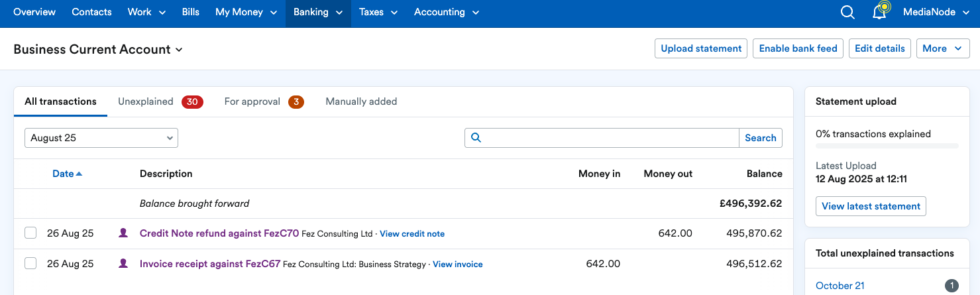980x295 pixels.
Task: Open the August 25 period selector
Action: click(101, 138)
